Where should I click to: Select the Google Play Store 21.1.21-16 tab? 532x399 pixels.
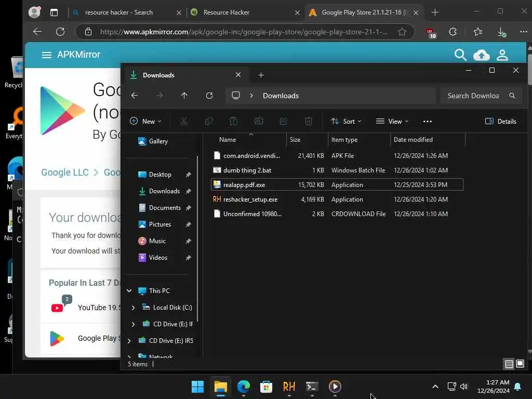point(364,12)
